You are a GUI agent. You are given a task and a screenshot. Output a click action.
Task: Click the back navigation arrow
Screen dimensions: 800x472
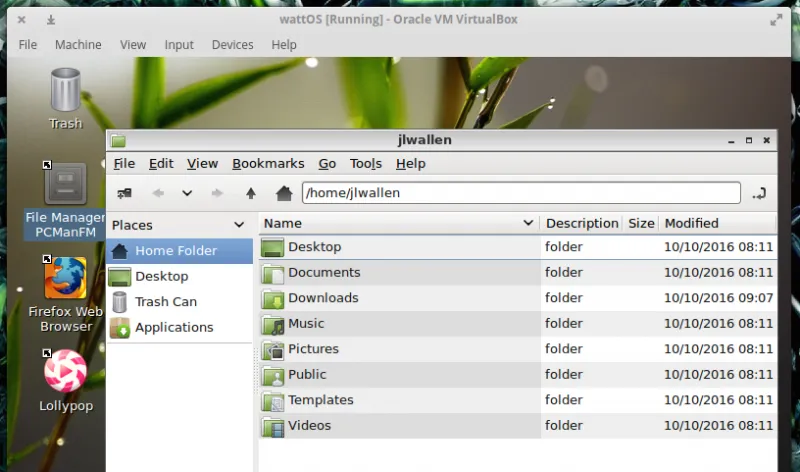[158, 193]
